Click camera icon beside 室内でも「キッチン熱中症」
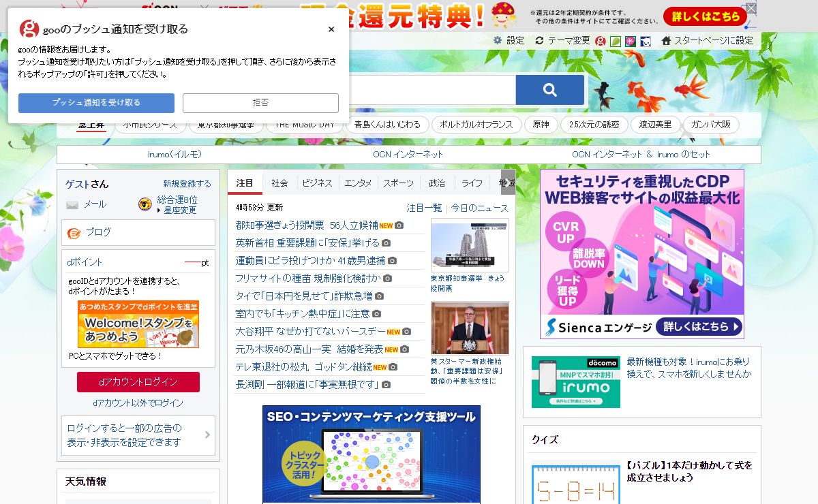This screenshot has width=818, height=504. 377,314
